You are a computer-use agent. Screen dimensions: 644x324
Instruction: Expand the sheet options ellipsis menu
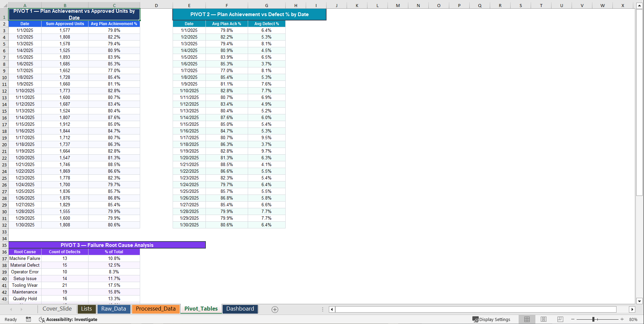coord(323,309)
